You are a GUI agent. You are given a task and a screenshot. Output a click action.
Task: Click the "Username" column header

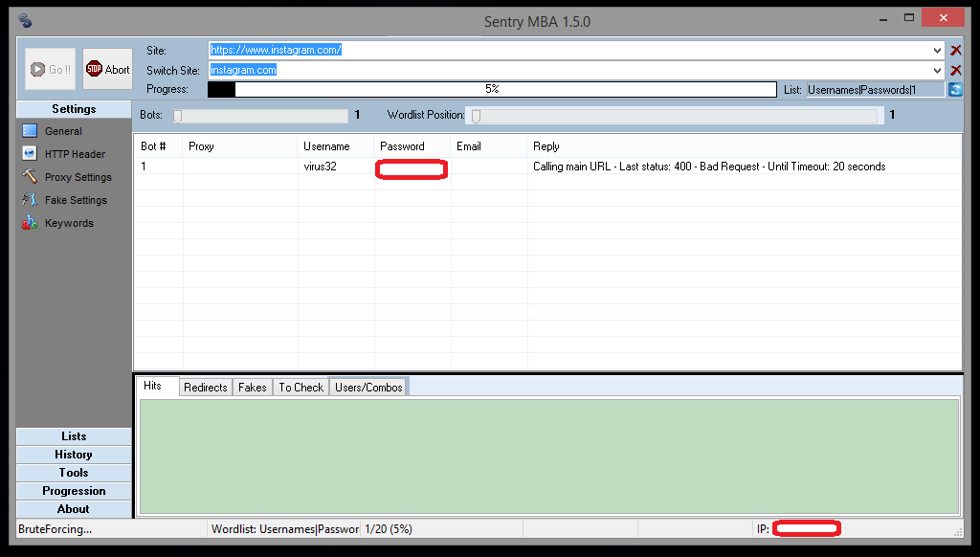click(x=336, y=146)
